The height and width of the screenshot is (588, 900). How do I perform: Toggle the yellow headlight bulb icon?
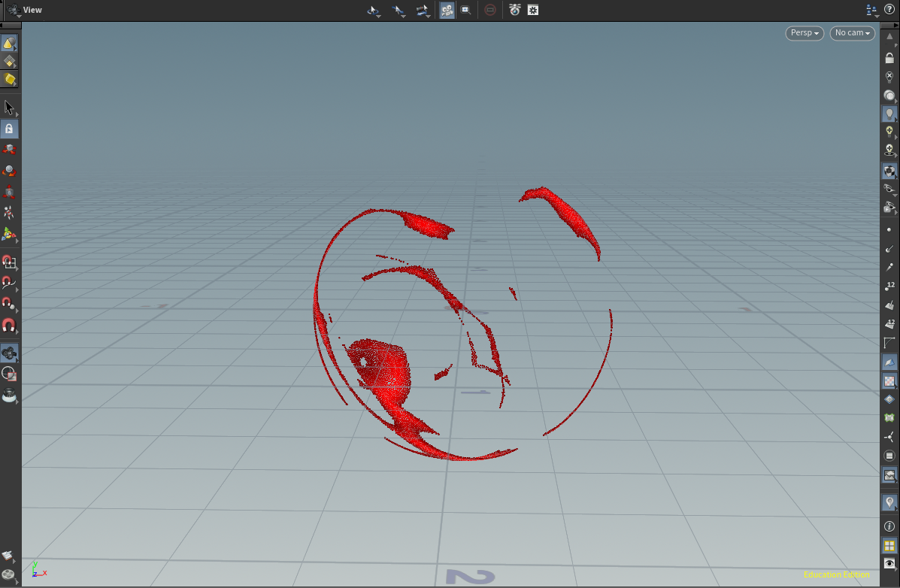(889, 132)
